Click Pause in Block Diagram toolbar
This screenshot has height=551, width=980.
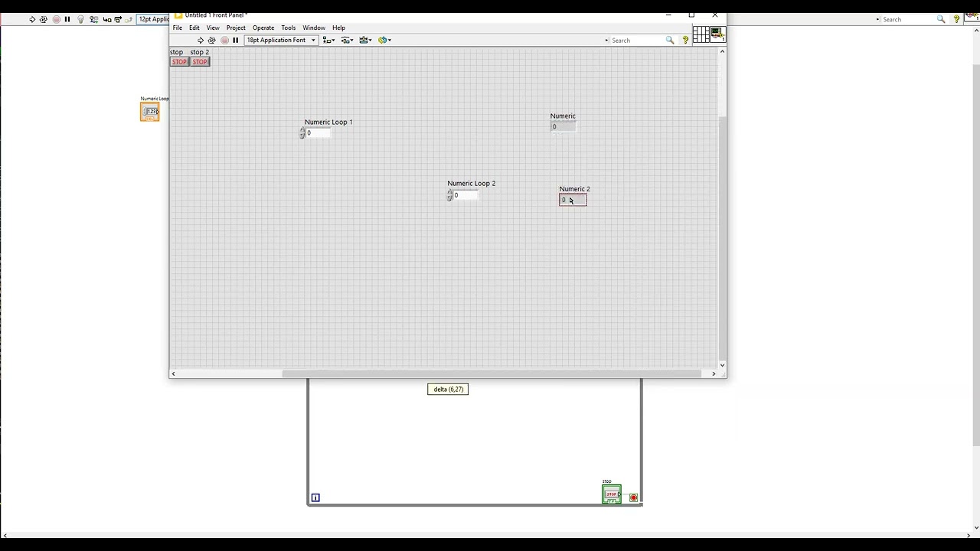pos(67,19)
